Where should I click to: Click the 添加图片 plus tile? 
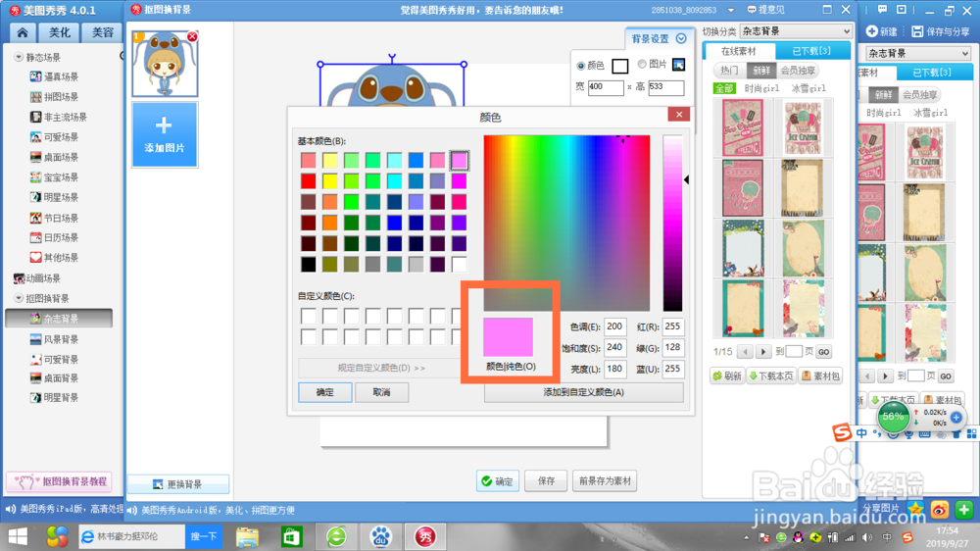[x=165, y=134]
